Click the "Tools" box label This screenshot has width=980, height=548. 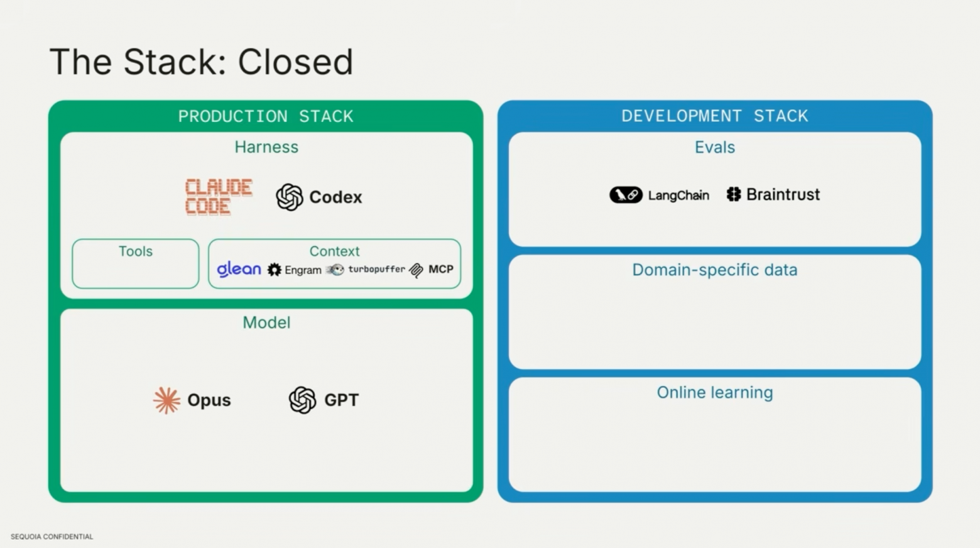point(136,251)
